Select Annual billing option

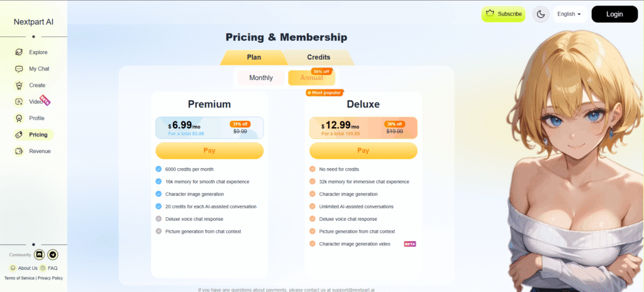coord(311,78)
